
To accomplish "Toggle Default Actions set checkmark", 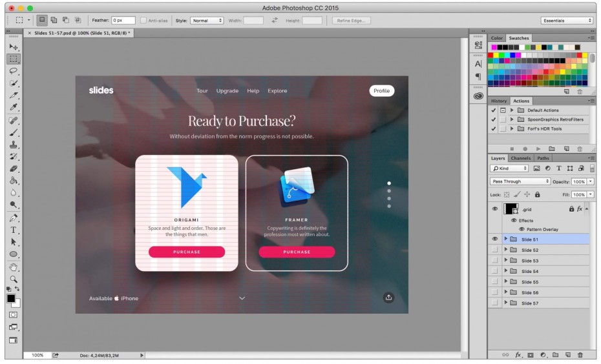I will pos(493,110).
